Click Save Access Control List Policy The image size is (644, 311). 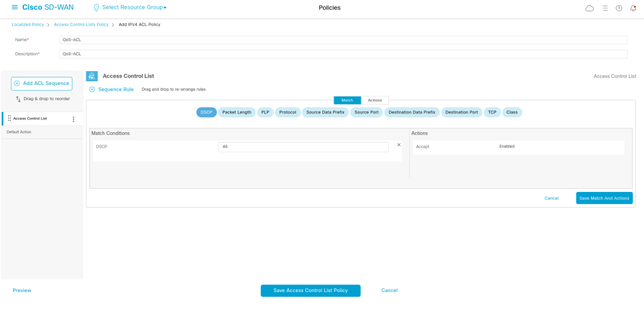(x=310, y=290)
